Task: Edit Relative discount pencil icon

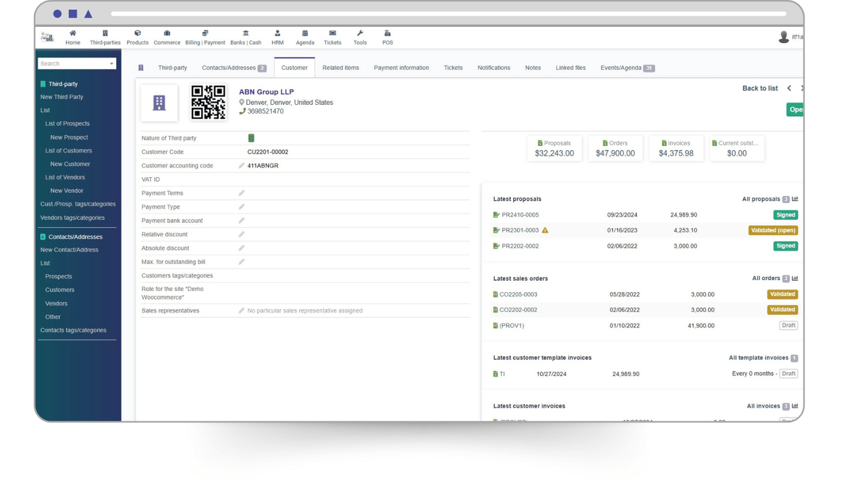Action: 242,234
